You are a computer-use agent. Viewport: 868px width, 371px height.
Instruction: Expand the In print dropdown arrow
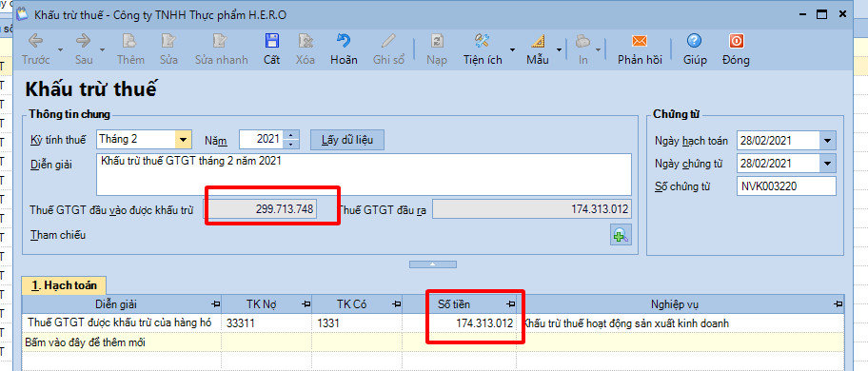point(599,49)
